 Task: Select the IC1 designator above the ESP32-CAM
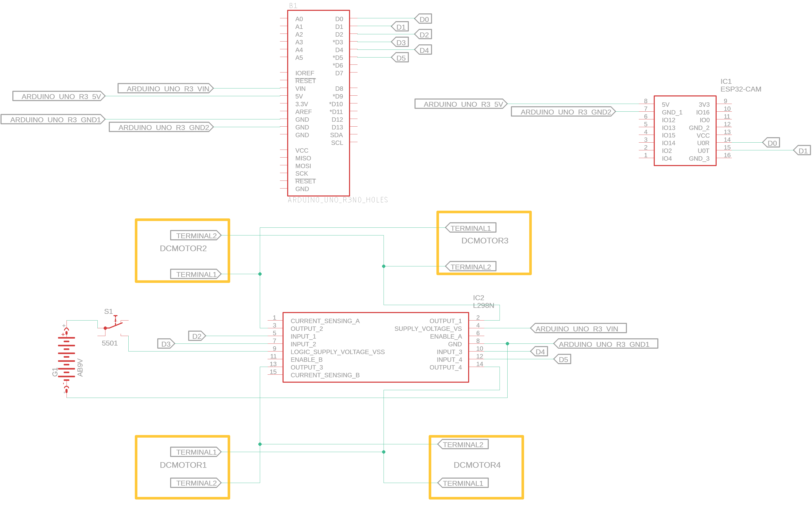[x=726, y=81]
